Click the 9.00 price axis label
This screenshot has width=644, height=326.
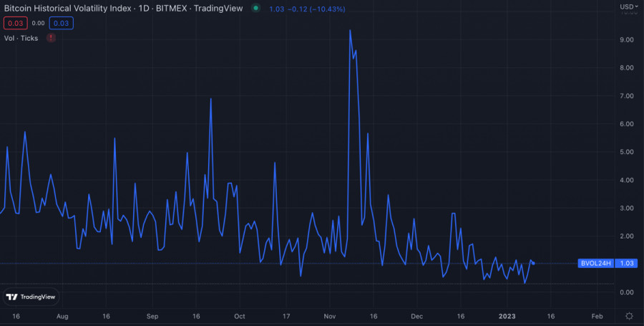click(x=626, y=40)
